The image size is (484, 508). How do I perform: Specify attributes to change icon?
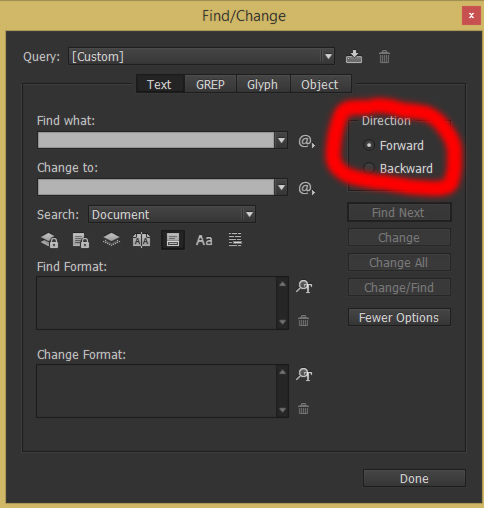[304, 374]
